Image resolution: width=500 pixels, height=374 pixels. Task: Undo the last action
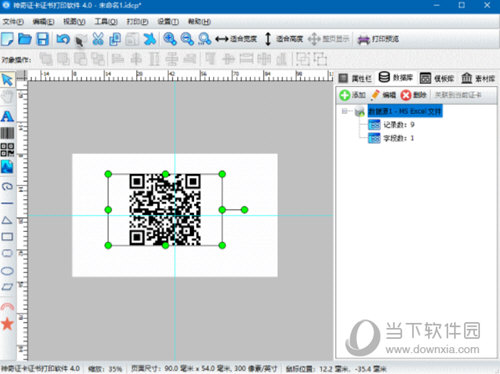(63, 39)
